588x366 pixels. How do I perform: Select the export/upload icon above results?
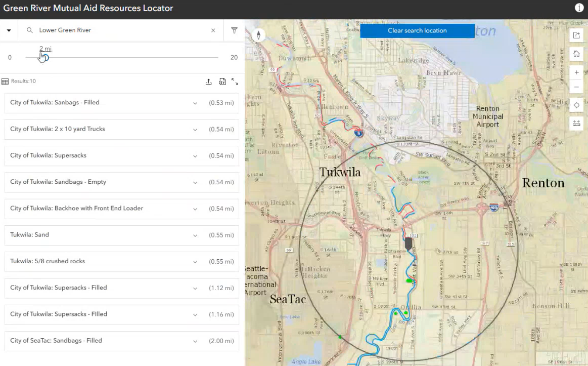pyautogui.click(x=209, y=81)
